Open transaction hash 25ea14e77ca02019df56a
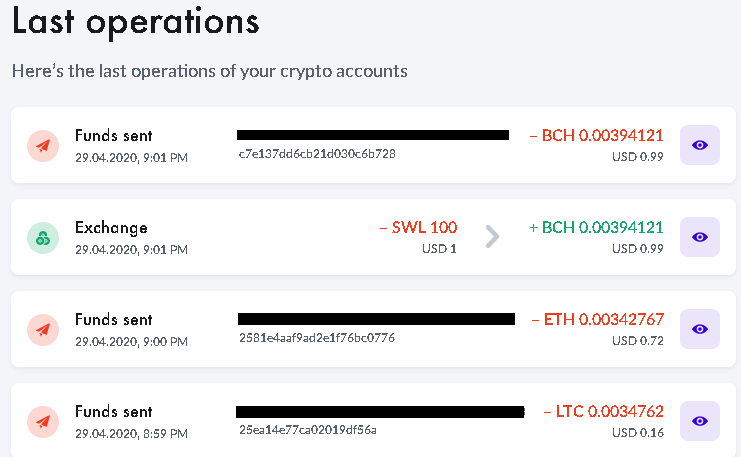This screenshot has height=457, width=741. (308, 430)
